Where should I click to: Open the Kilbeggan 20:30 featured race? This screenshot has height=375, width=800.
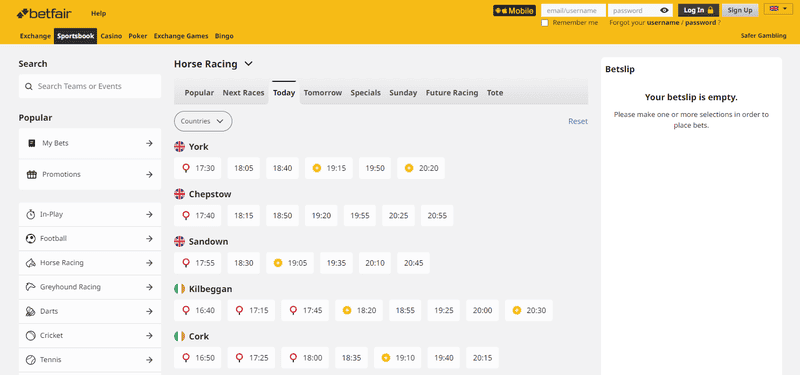529,310
